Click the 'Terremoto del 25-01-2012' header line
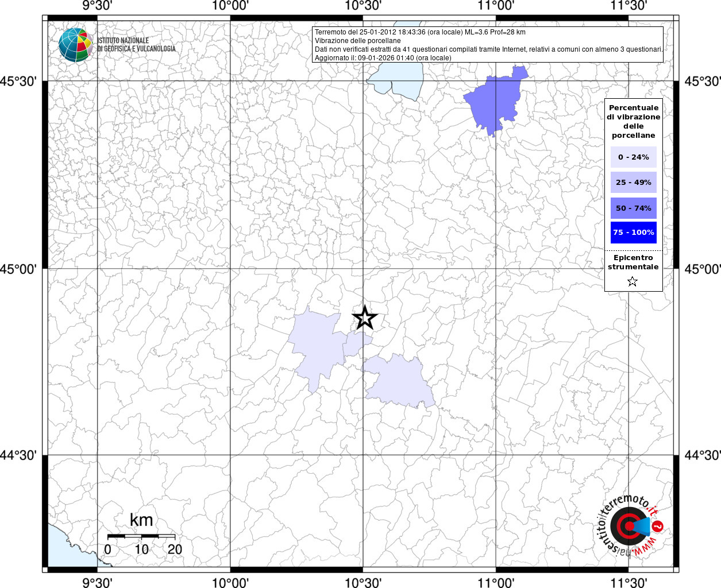This screenshot has height=588, width=721. click(420, 32)
